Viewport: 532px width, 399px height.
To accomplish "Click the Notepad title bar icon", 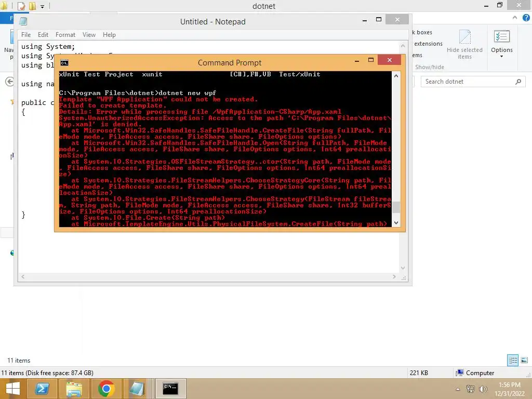I will [23, 21].
